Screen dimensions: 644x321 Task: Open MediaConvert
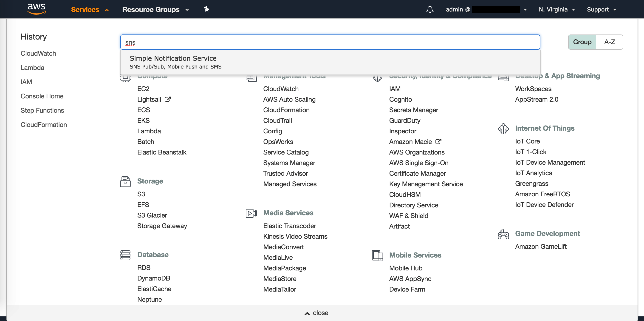[x=283, y=247]
